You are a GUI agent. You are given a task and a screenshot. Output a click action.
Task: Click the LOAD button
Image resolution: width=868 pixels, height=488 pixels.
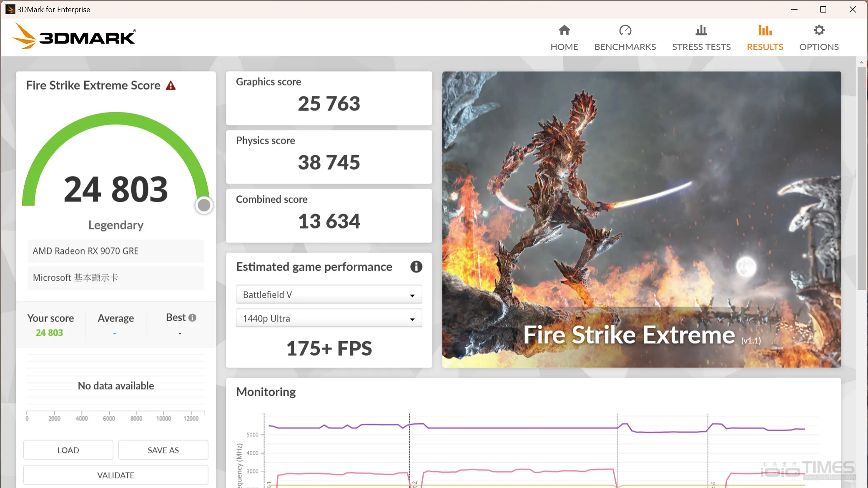pos(68,450)
